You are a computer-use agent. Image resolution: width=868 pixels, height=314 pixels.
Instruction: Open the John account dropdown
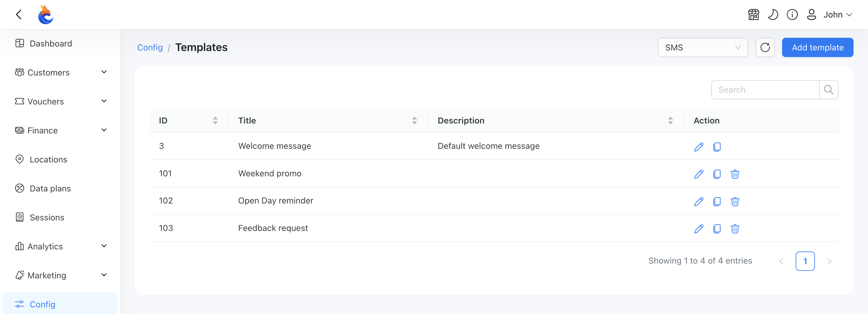point(838,14)
